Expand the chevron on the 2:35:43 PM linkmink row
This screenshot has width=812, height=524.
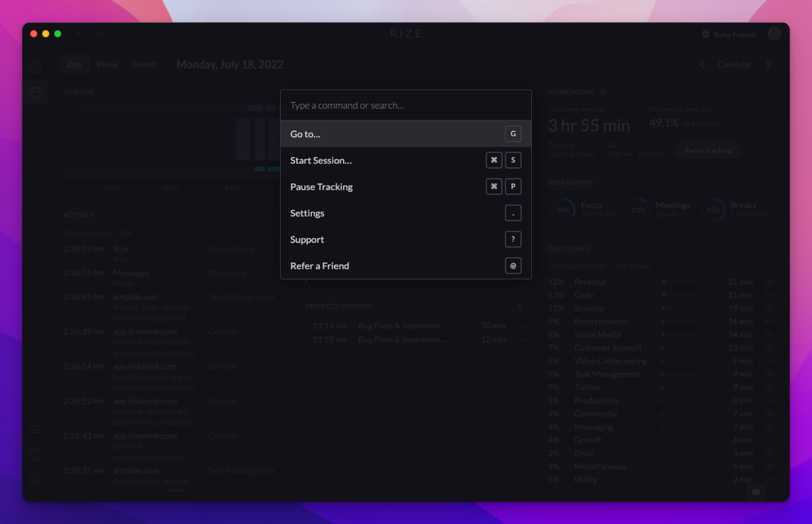pyautogui.click(x=202, y=436)
